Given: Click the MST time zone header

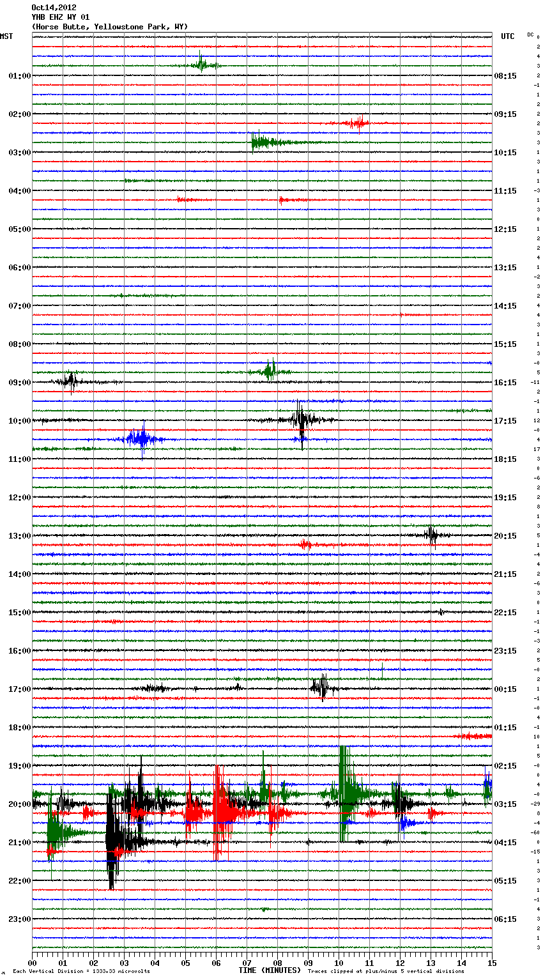Looking at the screenshot, I should pyautogui.click(x=6, y=36).
